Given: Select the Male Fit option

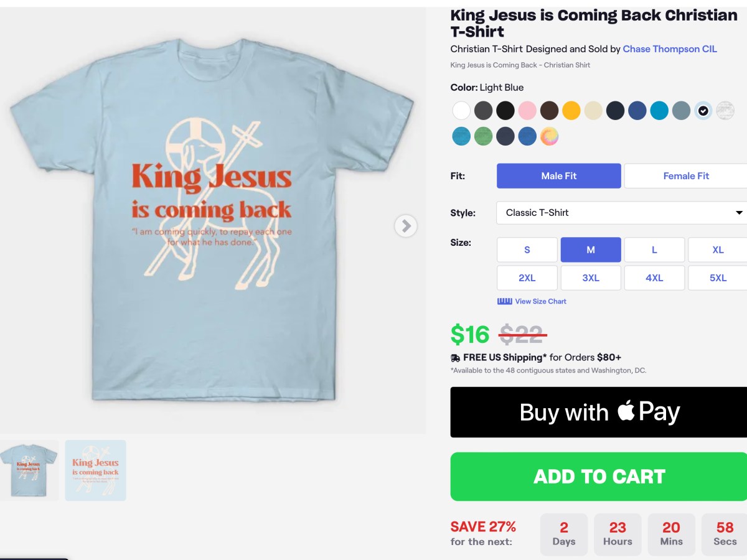Looking at the screenshot, I should [x=558, y=175].
